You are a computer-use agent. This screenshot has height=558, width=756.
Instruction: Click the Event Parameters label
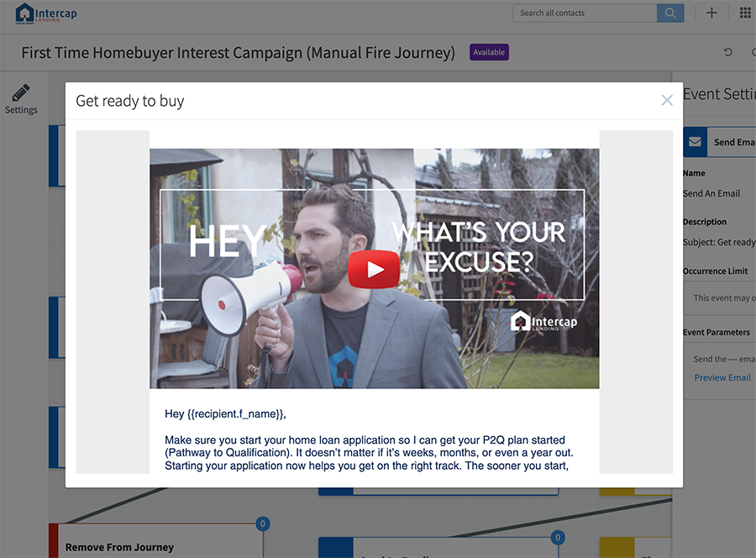tap(717, 332)
